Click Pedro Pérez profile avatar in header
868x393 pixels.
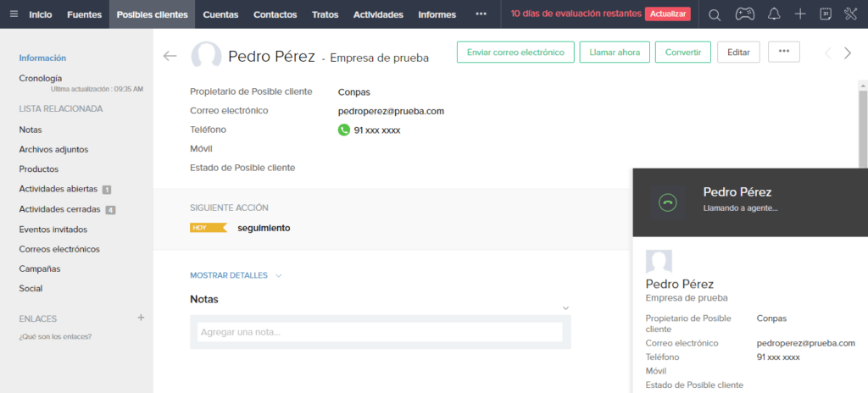pyautogui.click(x=207, y=56)
